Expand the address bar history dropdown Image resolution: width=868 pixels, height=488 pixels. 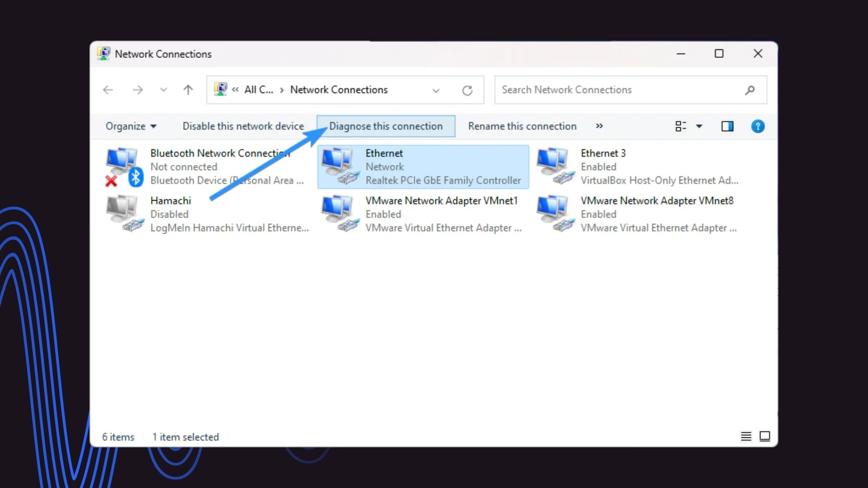(x=436, y=90)
